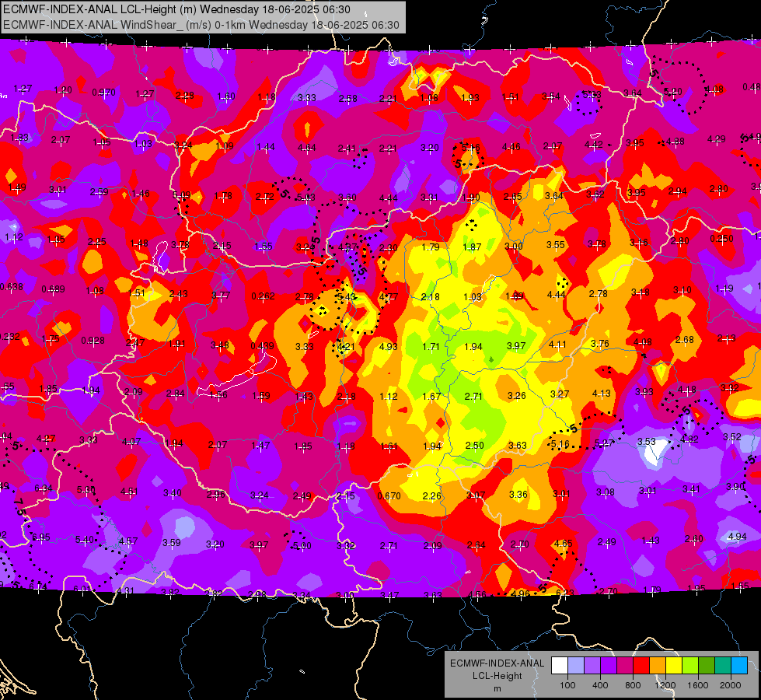The image size is (761, 700).
Task: Click the light purple legend swatch
Action: [592, 666]
